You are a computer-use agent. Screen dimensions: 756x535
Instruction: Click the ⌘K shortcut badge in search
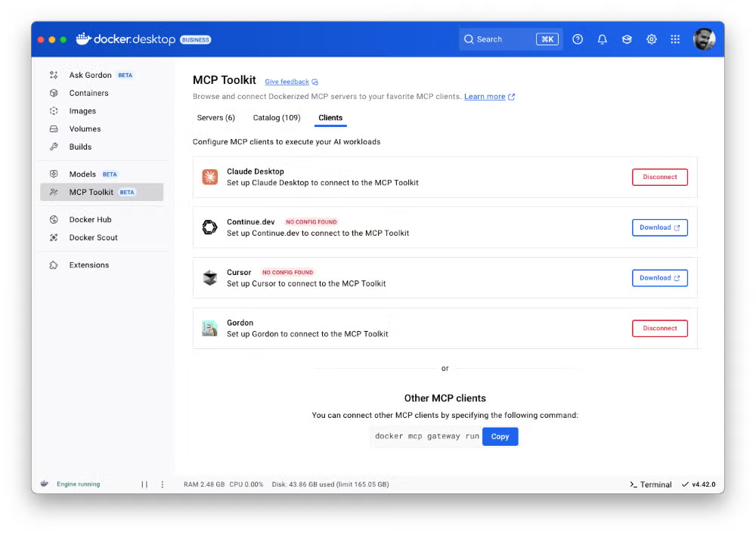pos(547,39)
